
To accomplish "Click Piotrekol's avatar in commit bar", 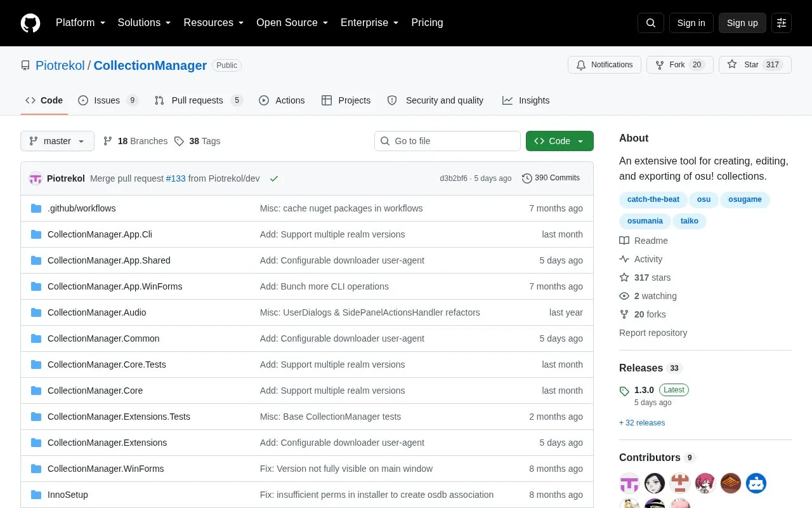I will tap(36, 178).
